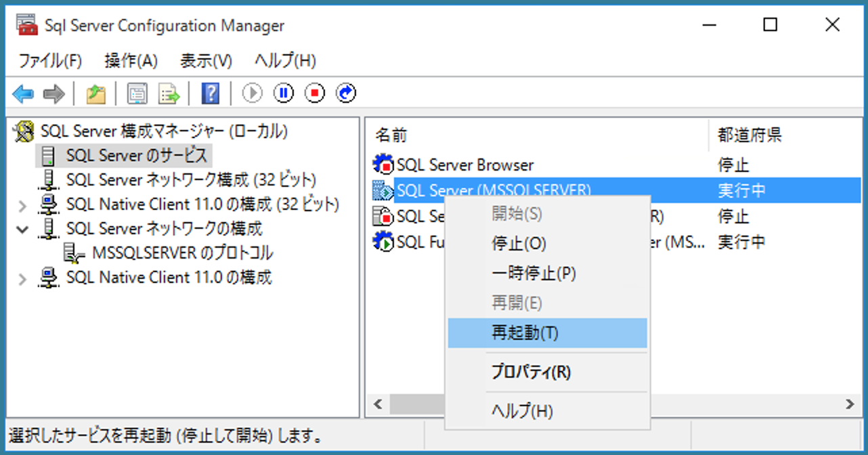Click 実行中 status of SQL Server (MSSQLSERVER)
The width and height of the screenshot is (868, 455).
click(742, 190)
